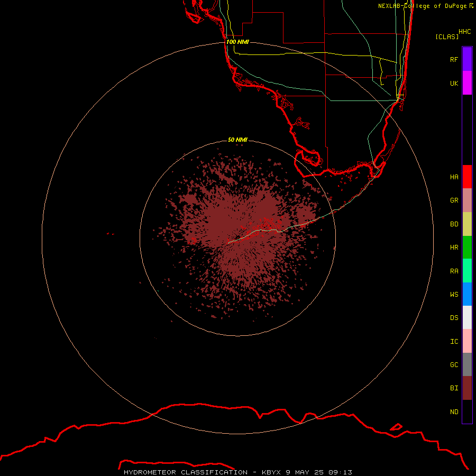Click the ND black legend swatch
Image resolution: width=476 pixels, height=476 pixels.
[467, 411]
